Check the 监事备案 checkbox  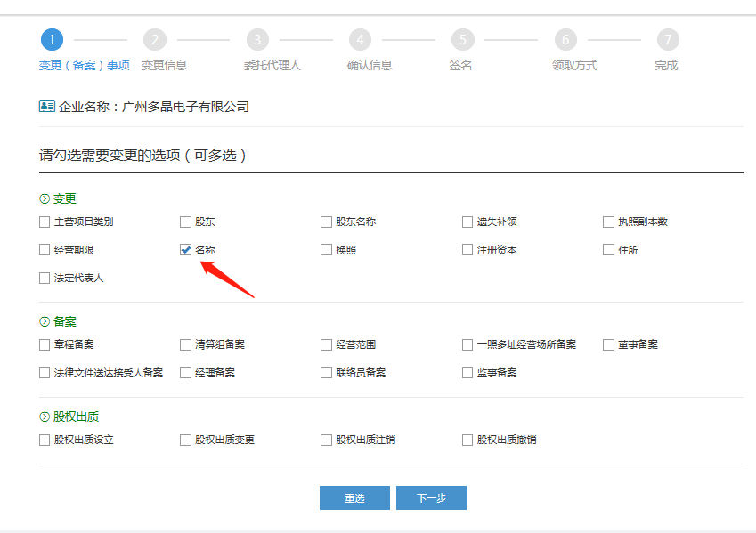(x=467, y=373)
